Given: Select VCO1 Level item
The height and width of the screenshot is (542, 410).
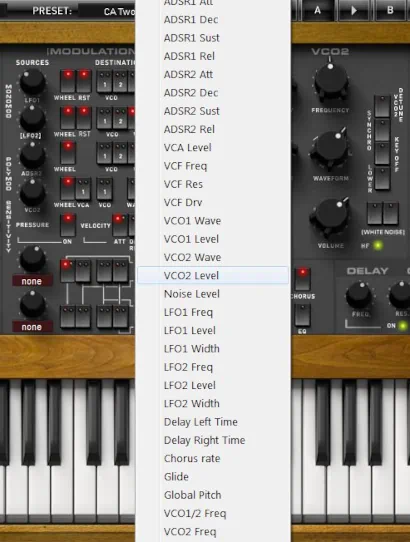Looking at the screenshot, I should pyautogui.click(x=213, y=240).
